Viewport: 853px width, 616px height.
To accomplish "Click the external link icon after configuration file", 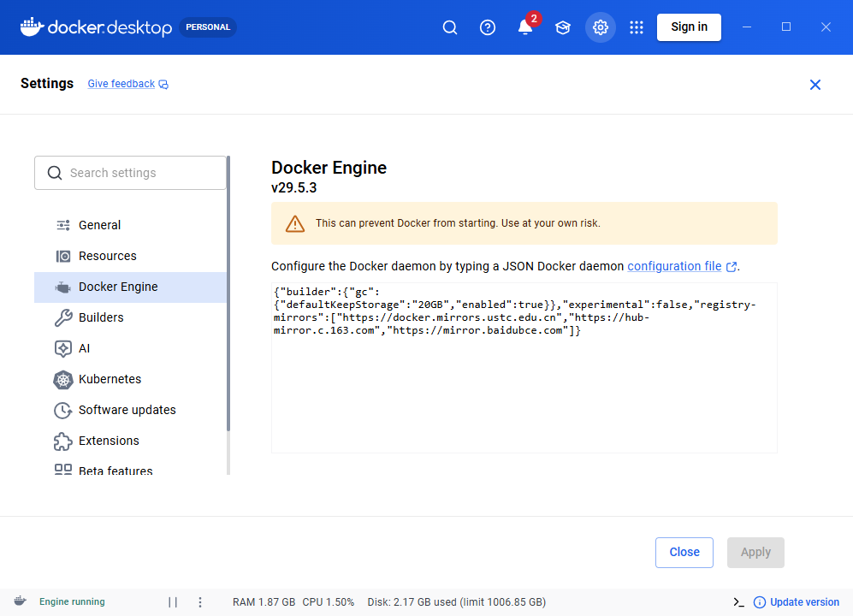I will pos(732,267).
